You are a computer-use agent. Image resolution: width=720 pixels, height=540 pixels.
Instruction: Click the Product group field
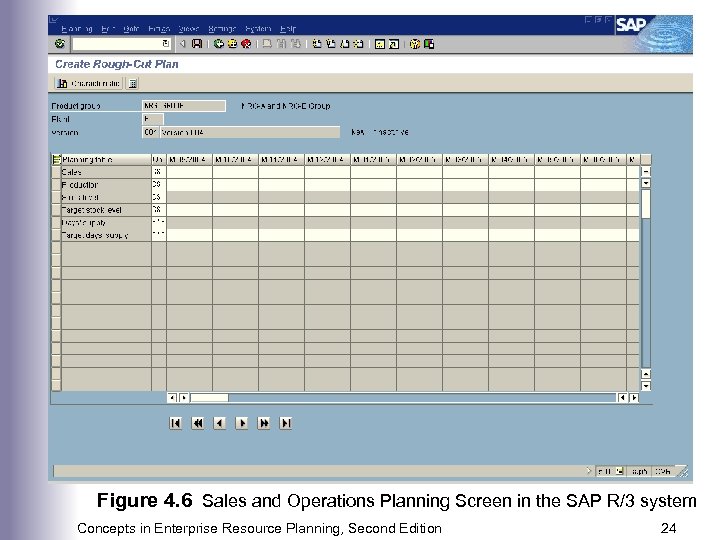184,106
